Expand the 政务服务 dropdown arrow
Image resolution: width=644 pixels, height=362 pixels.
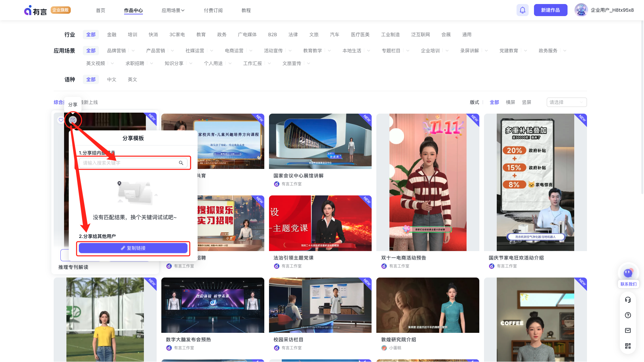pos(565,51)
